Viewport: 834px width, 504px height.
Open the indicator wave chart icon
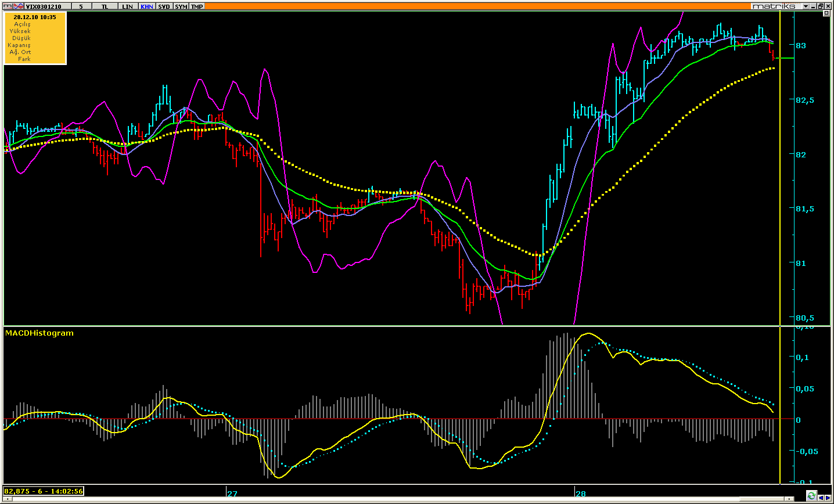coord(19,6)
